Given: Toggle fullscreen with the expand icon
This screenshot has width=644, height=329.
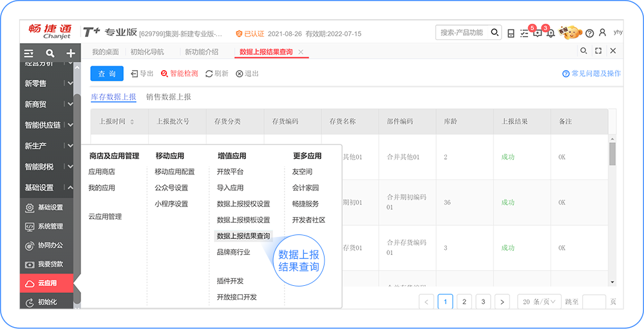Looking at the screenshot, I should (598, 51).
